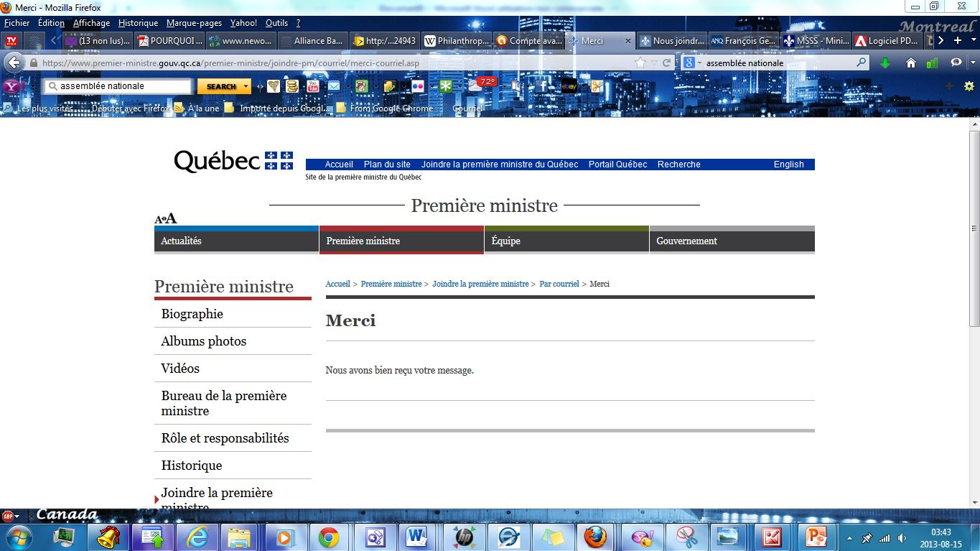The image size is (980, 551).
Task: Open the Google search engine dropdown
Action: (691, 63)
